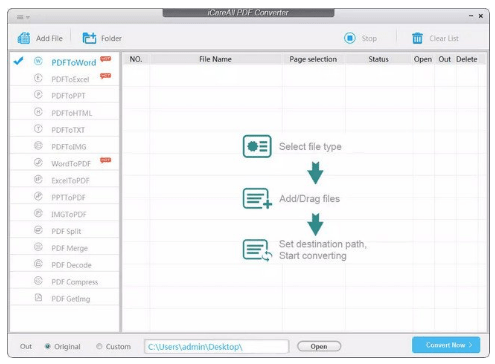Click the WordToPDF circle icon

coord(38,162)
